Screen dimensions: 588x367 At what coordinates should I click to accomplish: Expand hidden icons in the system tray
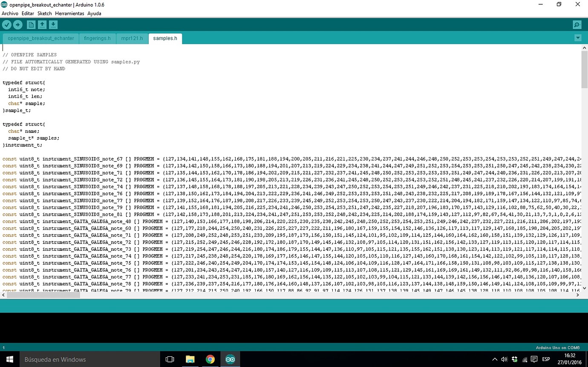[x=495, y=359]
